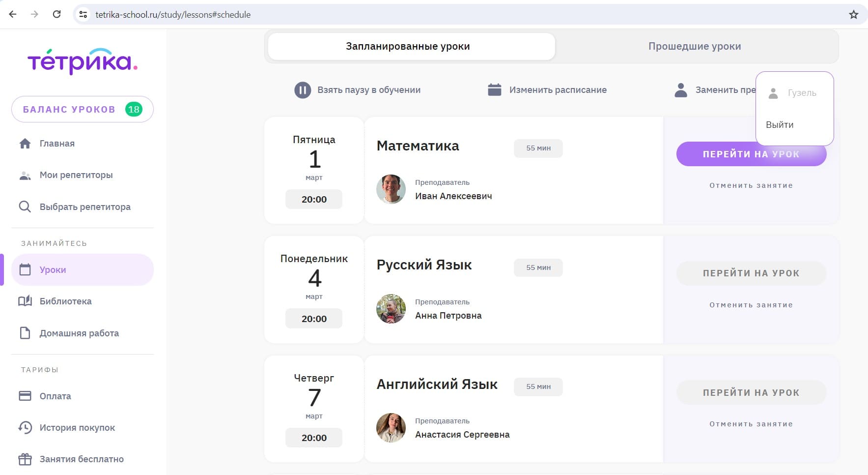
Task: Click Заменить преподавателя text
Action: click(726, 90)
